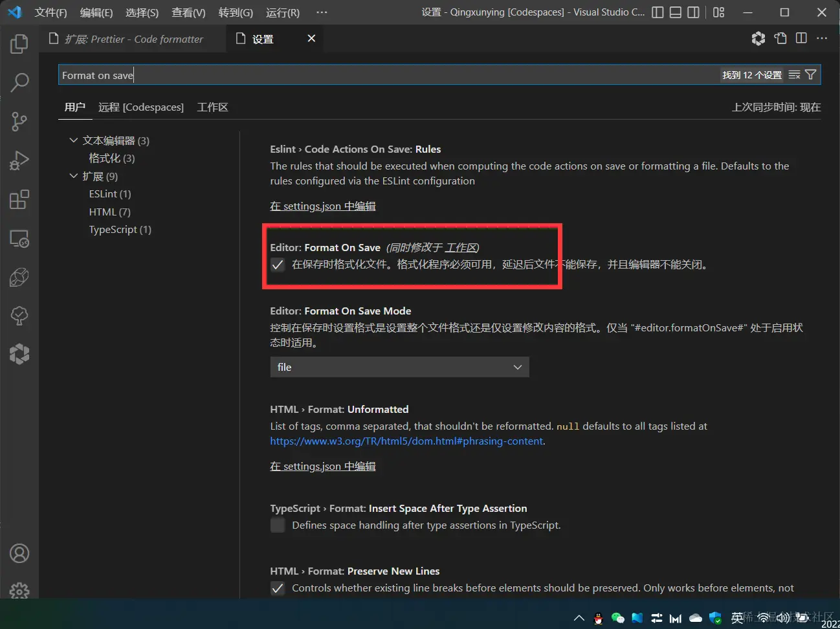Image resolution: width=840 pixels, height=629 pixels.
Task: Open the Manage gear icon
Action: [19, 590]
